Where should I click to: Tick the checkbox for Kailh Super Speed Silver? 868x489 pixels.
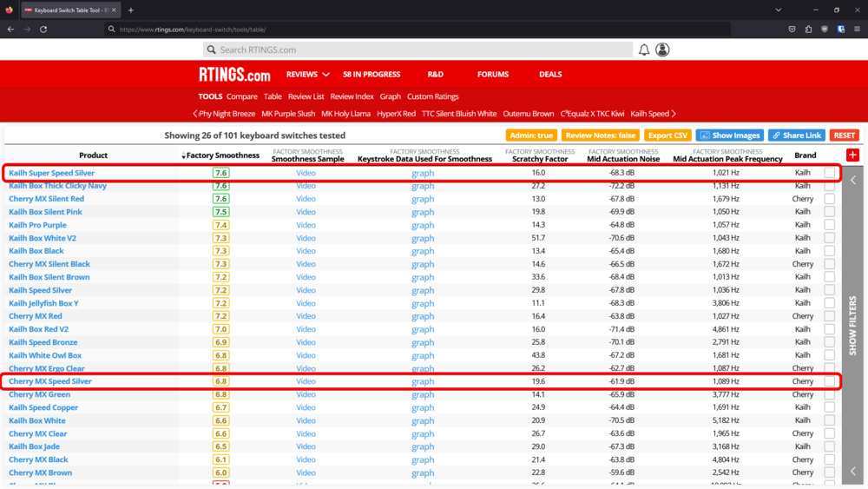(830, 173)
